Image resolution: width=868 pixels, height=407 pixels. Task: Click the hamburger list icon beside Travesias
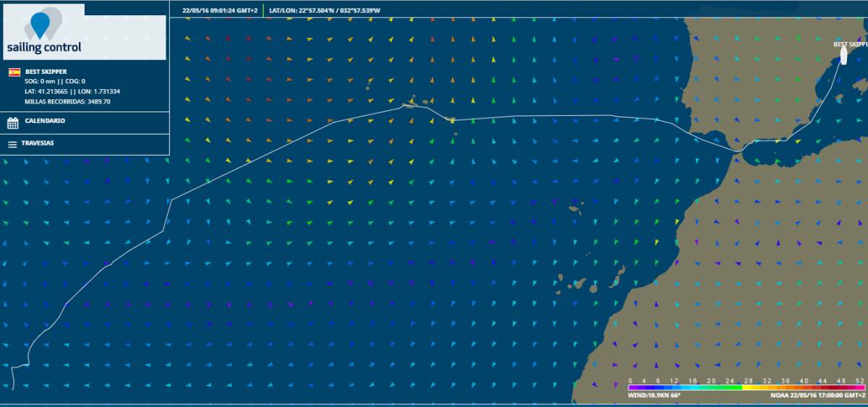pos(12,144)
